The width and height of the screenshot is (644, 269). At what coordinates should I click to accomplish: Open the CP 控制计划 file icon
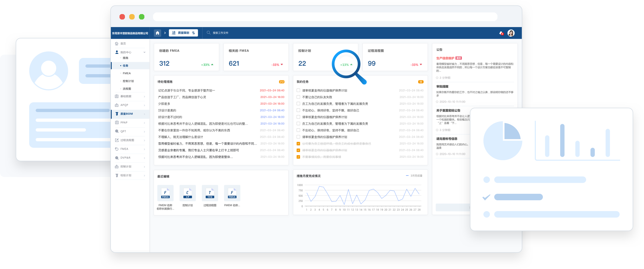188,193
